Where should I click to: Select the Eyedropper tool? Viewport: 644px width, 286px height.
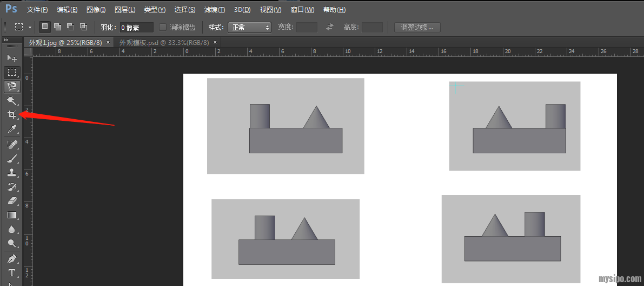11,129
